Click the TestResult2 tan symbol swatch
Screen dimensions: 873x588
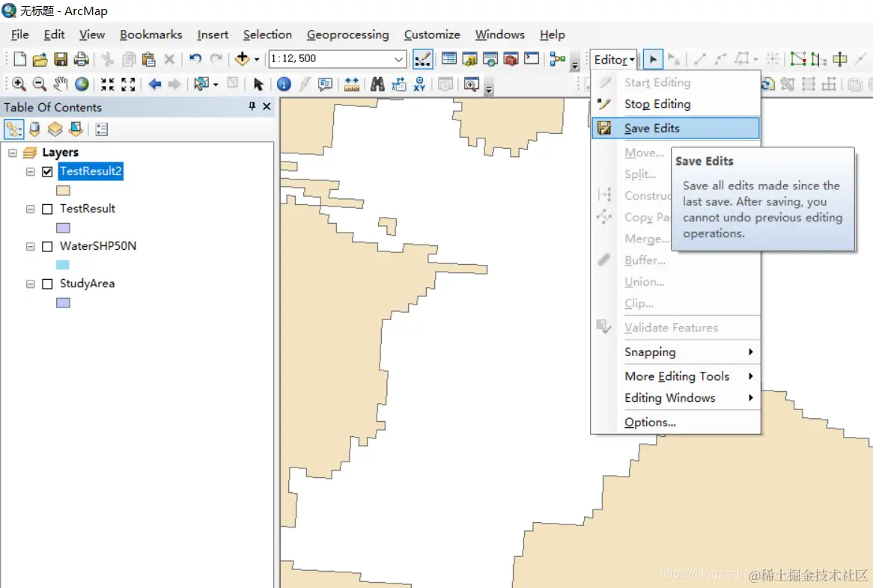(63, 190)
